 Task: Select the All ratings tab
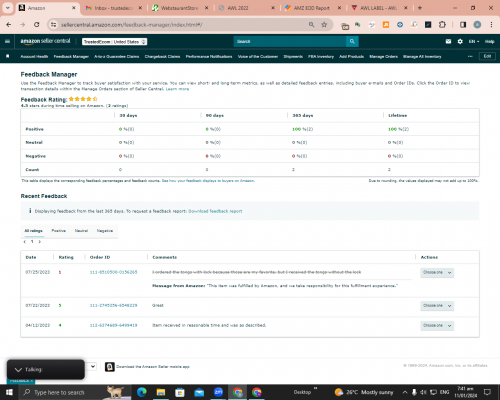pyautogui.click(x=33, y=231)
